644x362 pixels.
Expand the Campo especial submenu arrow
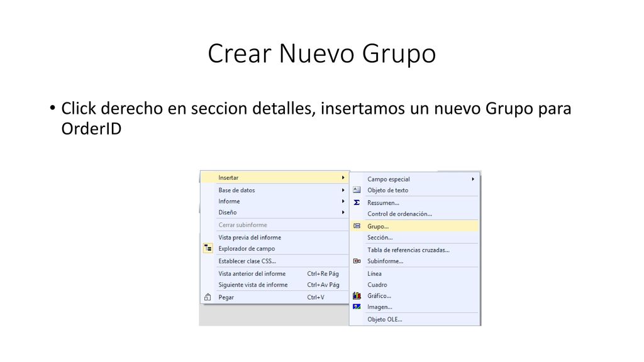473,179
